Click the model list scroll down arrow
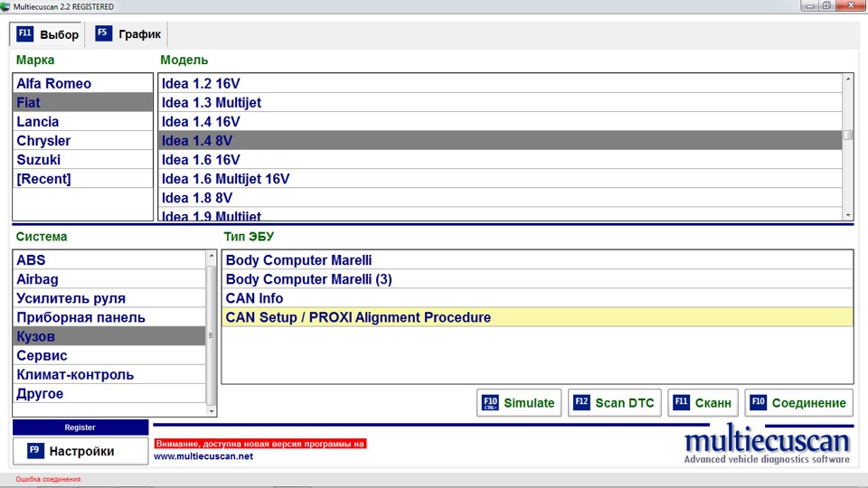 pyautogui.click(x=848, y=215)
